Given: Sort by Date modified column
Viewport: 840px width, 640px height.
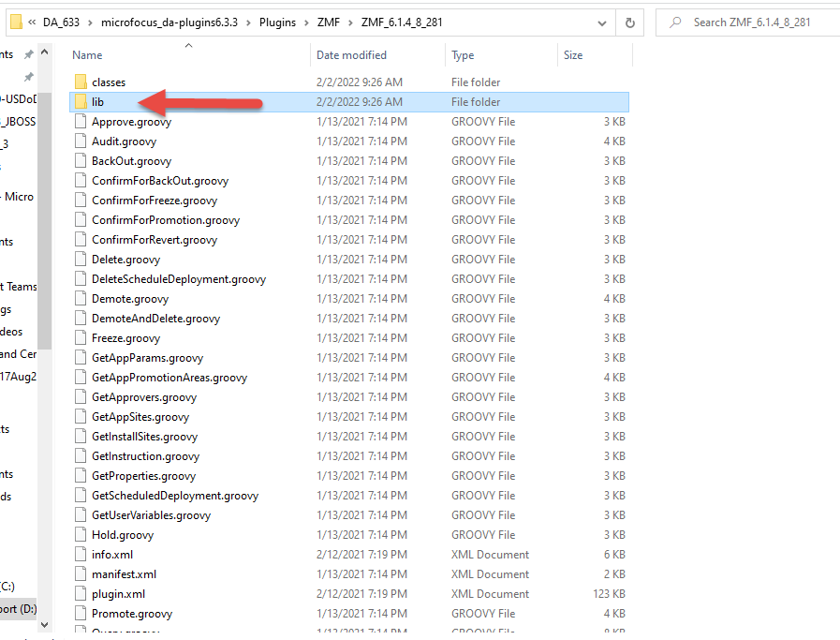Looking at the screenshot, I should click(x=351, y=55).
